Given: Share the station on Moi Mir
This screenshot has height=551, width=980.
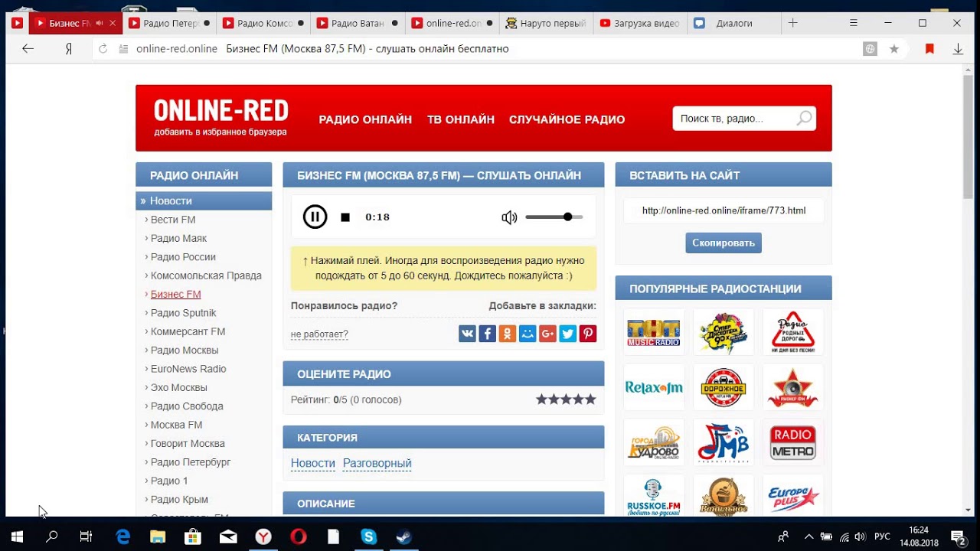Looking at the screenshot, I should click(x=528, y=334).
